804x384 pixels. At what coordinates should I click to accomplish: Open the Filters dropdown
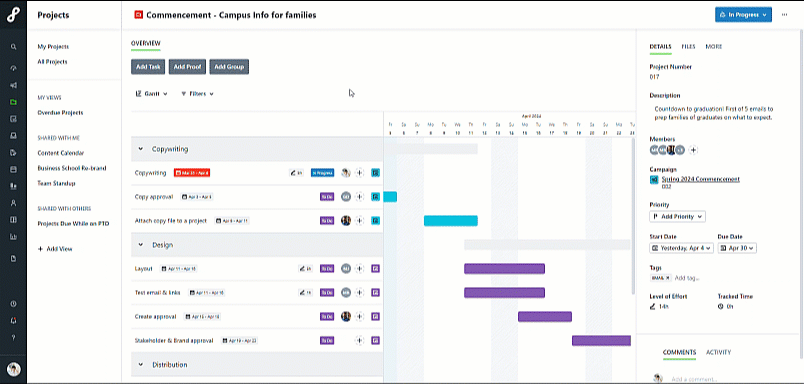coord(197,94)
